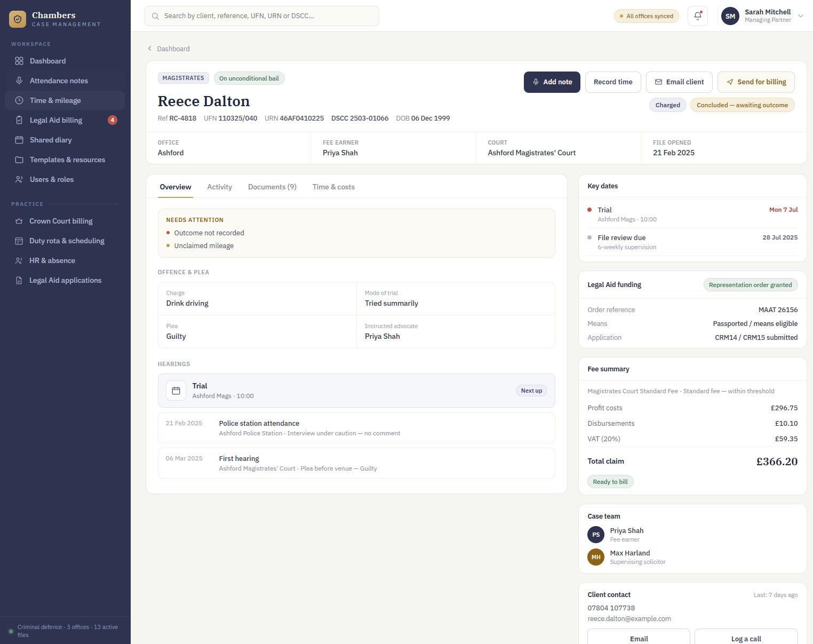Click the people icon beside Users & roles
Image resolution: width=813 pixels, height=644 pixels.
coord(19,179)
